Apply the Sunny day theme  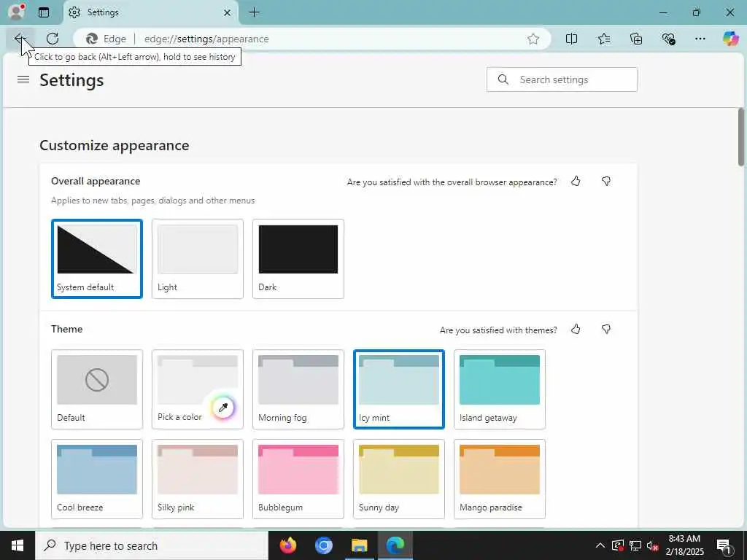(399, 478)
